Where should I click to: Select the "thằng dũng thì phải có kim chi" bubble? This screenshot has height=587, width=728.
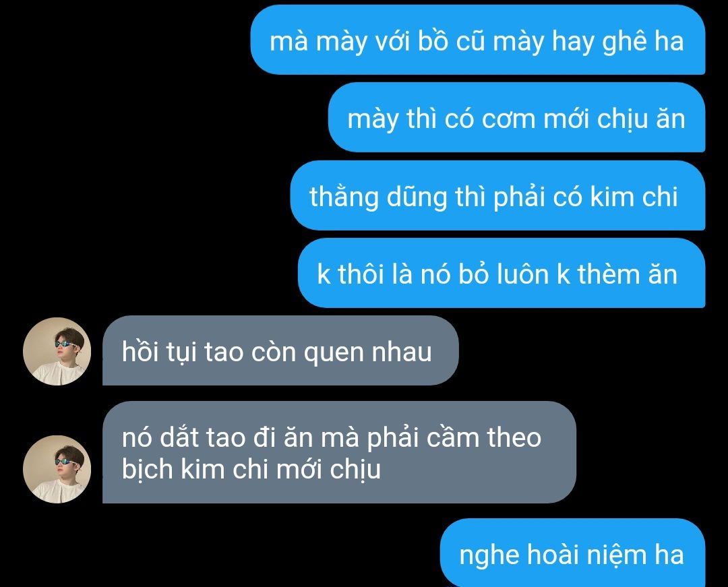point(497,195)
